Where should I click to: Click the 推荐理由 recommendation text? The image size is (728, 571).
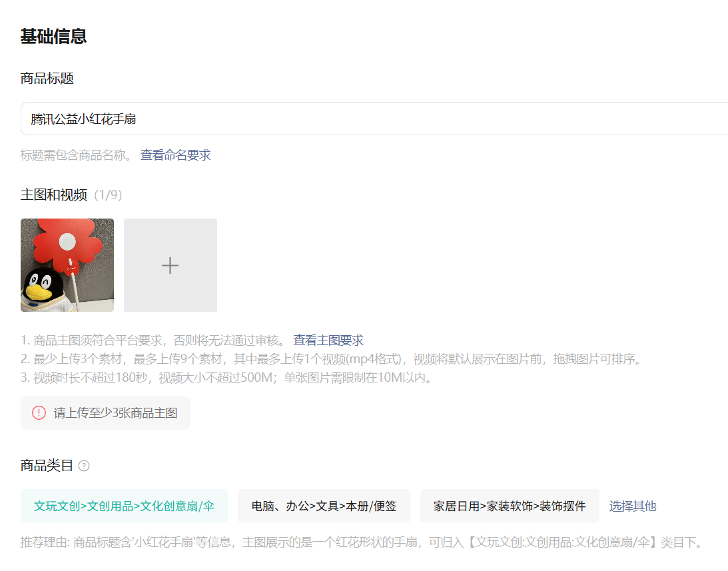point(361,542)
